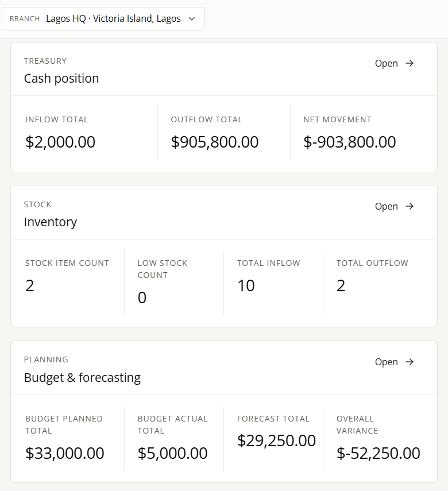Open the Inventory card
The width and height of the screenshot is (448, 491).
click(395, 206)
